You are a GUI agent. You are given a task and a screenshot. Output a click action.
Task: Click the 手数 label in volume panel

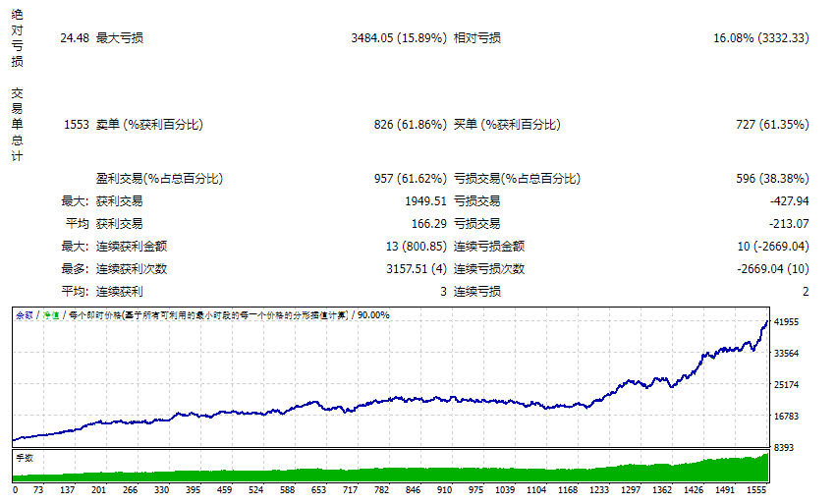25,458
